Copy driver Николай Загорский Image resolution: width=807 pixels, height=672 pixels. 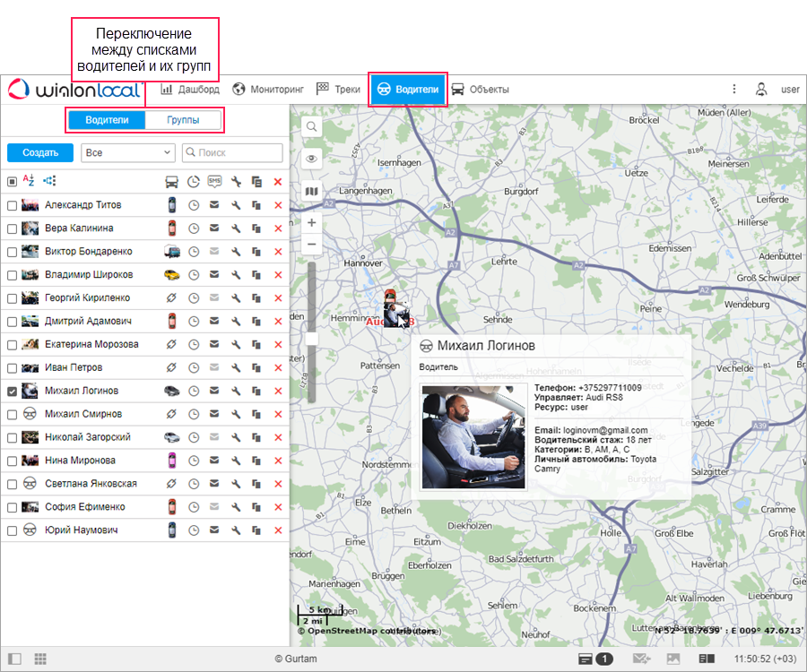pyautogui.click(x=256, y=437)
